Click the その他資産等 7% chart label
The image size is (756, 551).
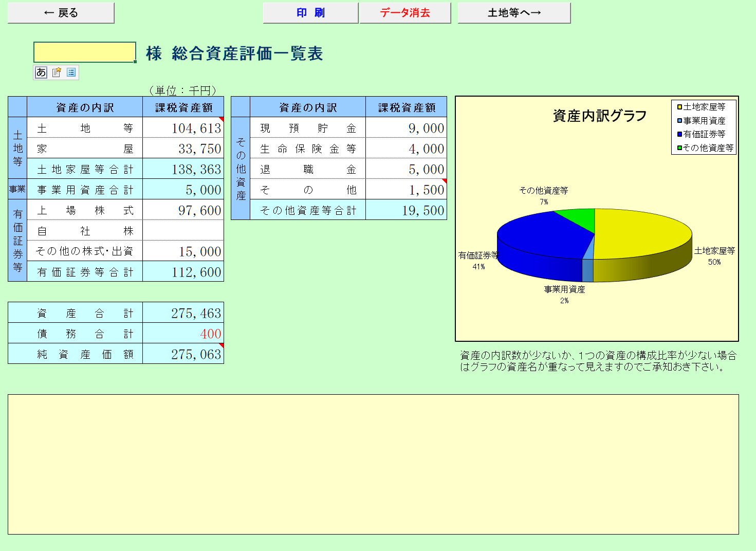pyautogui.click(x=544, y=195)
